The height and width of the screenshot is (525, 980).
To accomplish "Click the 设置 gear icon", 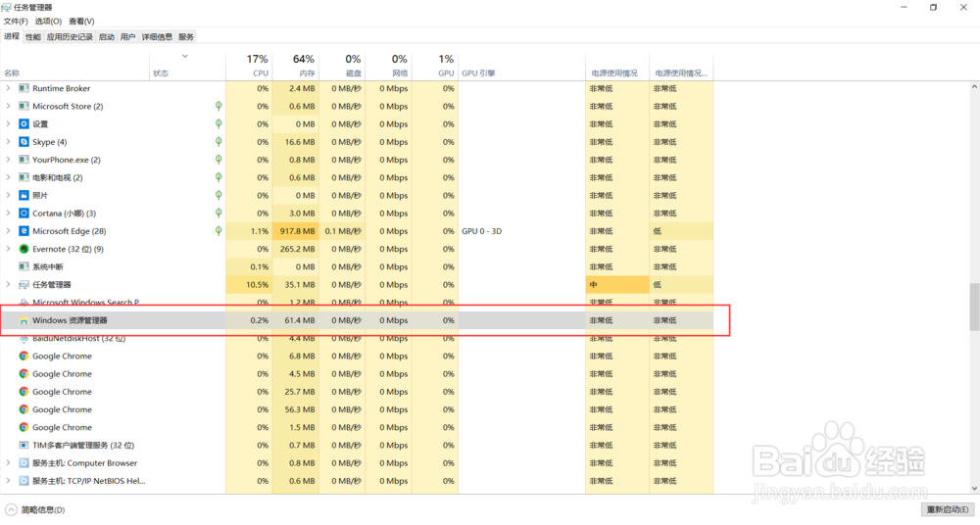I will [x=24, y=123].
